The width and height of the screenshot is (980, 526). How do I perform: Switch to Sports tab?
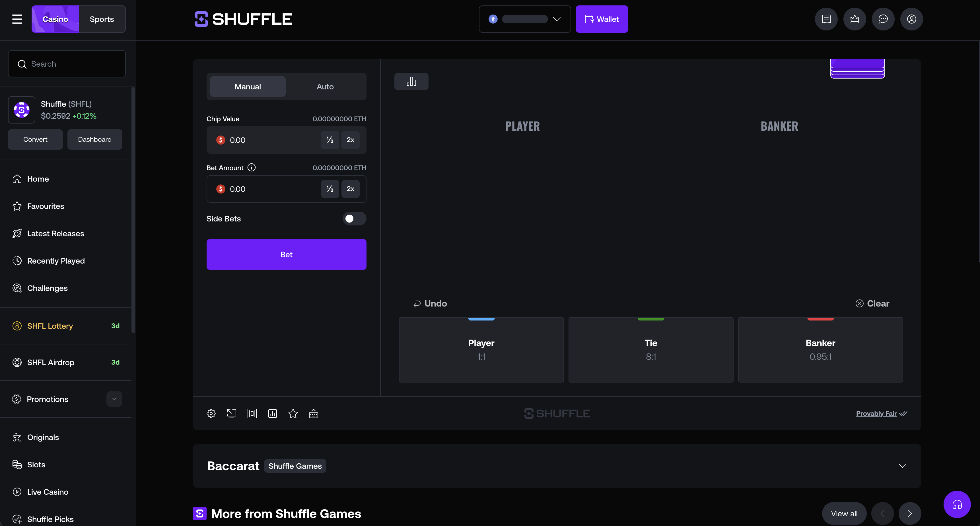pyautogui.click(x=102, y=19)
